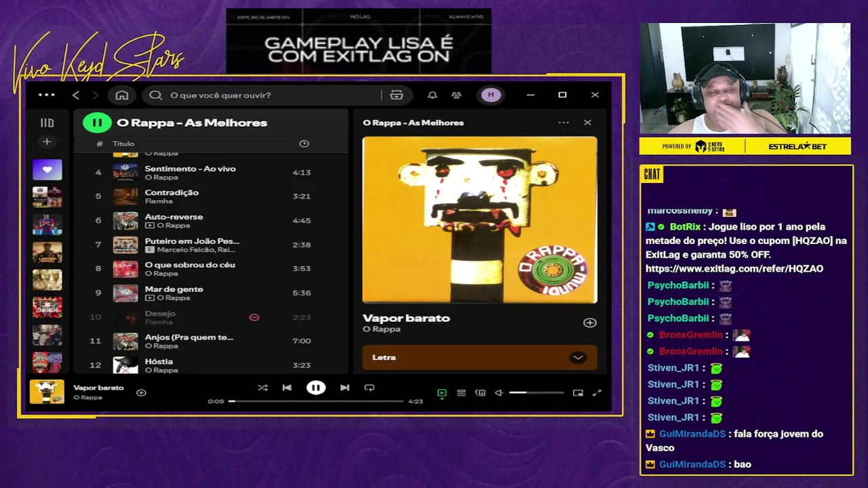The width and height of the screenshot is (868, 488).
Task: Open the Spotify Home icon
Action: [x=122, y=95]
